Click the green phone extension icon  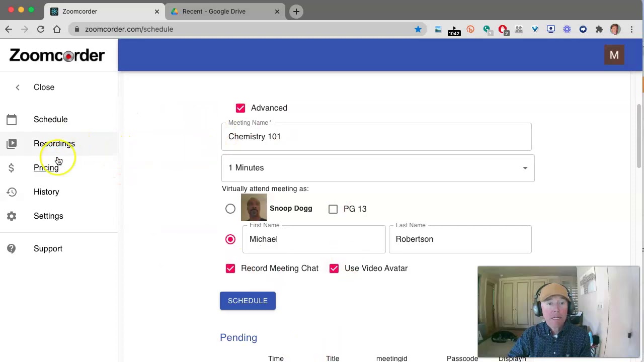(x=487, y=29)
